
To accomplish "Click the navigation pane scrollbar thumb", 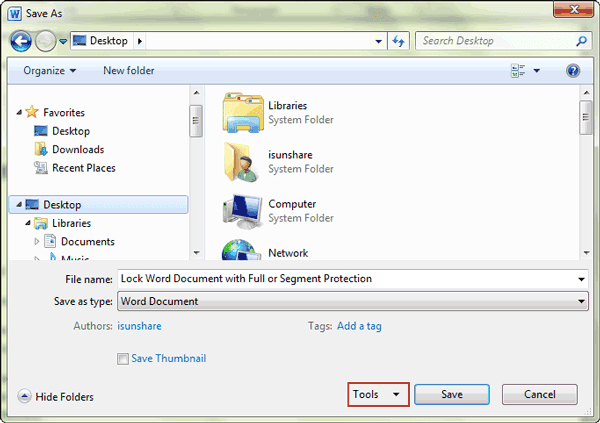I will point(196,121).
